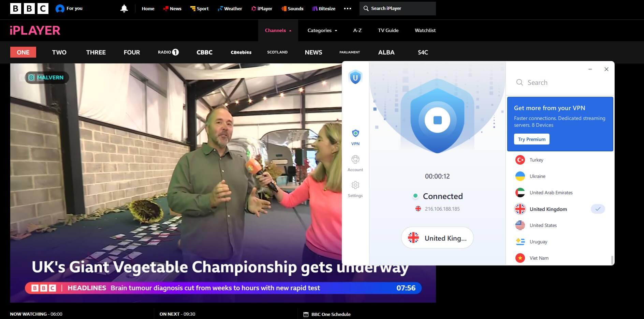Open the A-Z tab
This screenshot has height=319, width=644.
coord(357,30)
